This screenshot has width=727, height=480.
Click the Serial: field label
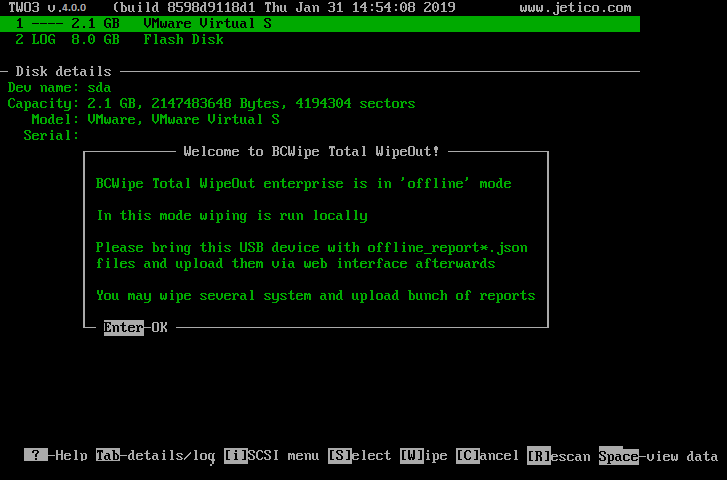(x=51, y=135)
